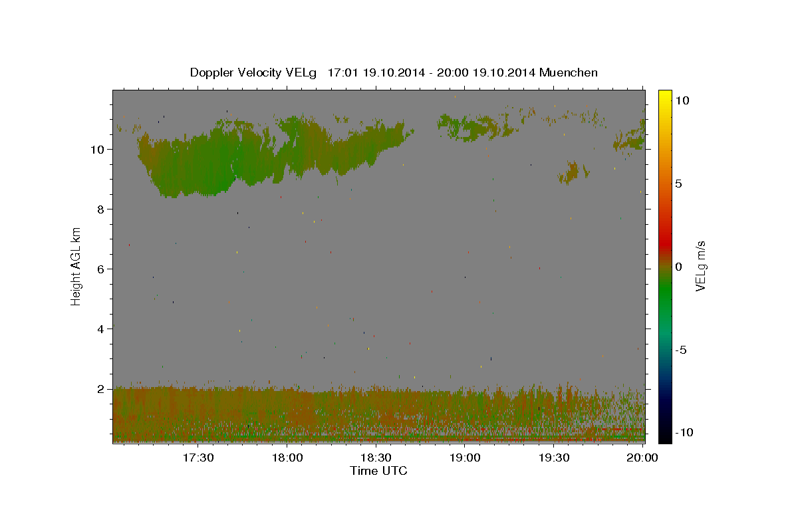Click the small cloud patch near 19:35 at 9 km
The height and width of the screenshot is (532, 798).
(x=572, y=172)
